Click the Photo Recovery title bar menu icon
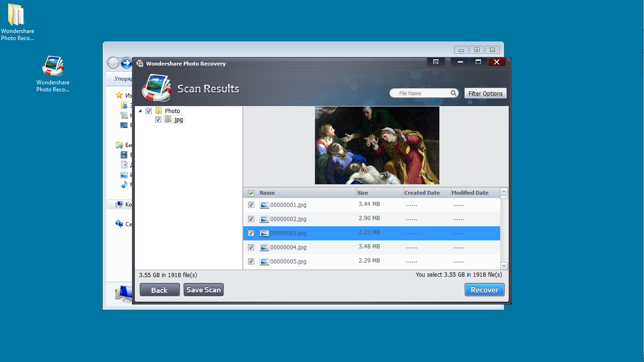 436,62
